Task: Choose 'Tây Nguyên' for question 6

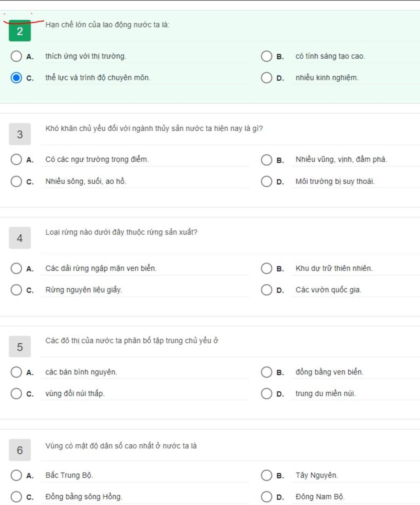Action: [266, 475]
